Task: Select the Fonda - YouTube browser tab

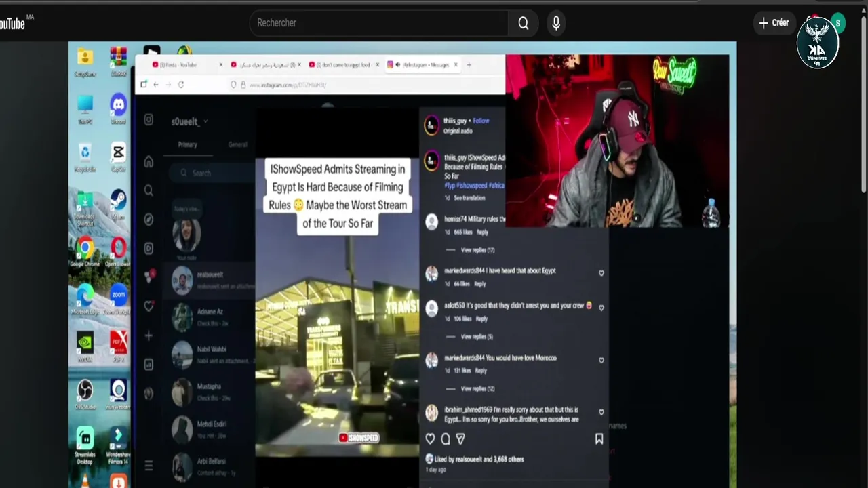Action: tap(187, 65)
